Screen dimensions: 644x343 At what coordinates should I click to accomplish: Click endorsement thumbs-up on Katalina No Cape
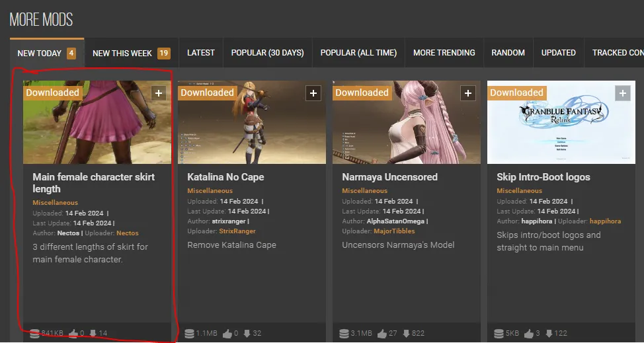227,334
